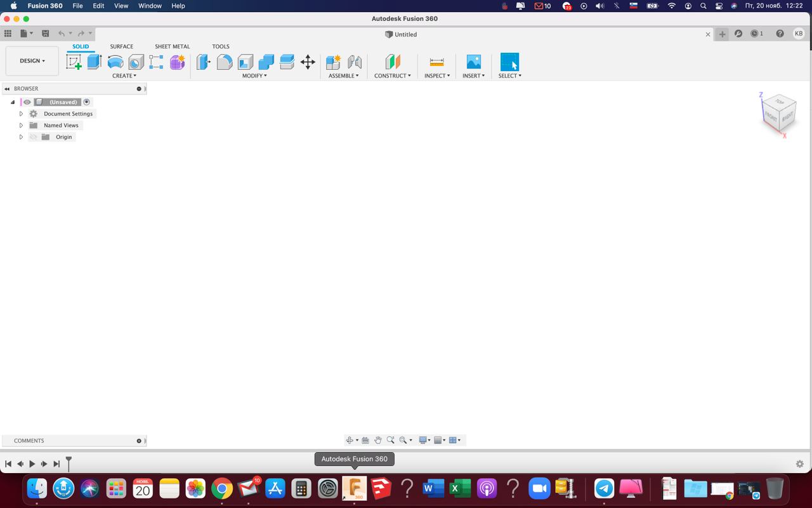Open Google Chrome from the dock
812x508 pixels.
(222, 488)
